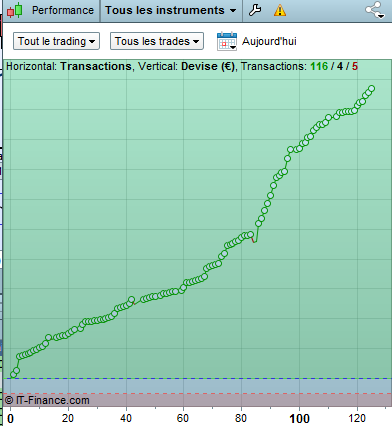Click the Horizontal: Transactions label
The height and width of the screenshot is (426, 392).
tap(69, 66)
